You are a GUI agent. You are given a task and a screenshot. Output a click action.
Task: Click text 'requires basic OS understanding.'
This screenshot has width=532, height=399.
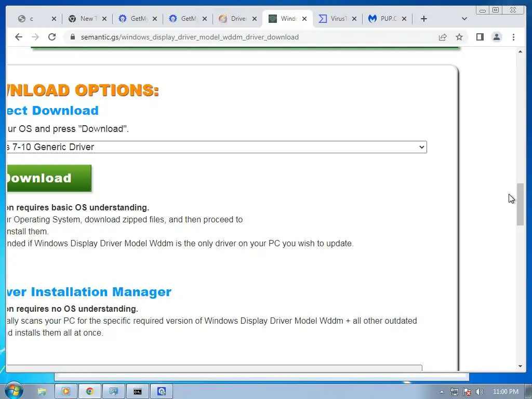83,208
